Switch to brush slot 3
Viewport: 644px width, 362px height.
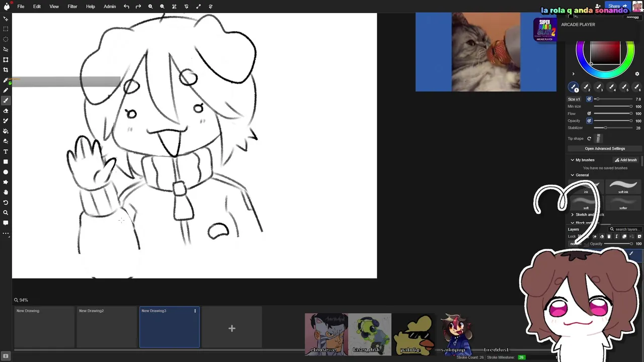coord(599,87)
